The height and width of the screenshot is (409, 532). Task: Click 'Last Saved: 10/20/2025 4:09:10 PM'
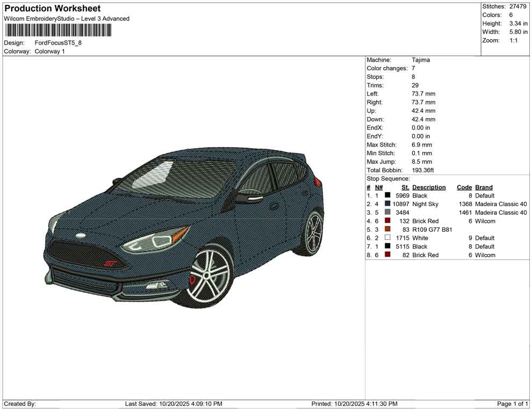(x=174, y=404)
